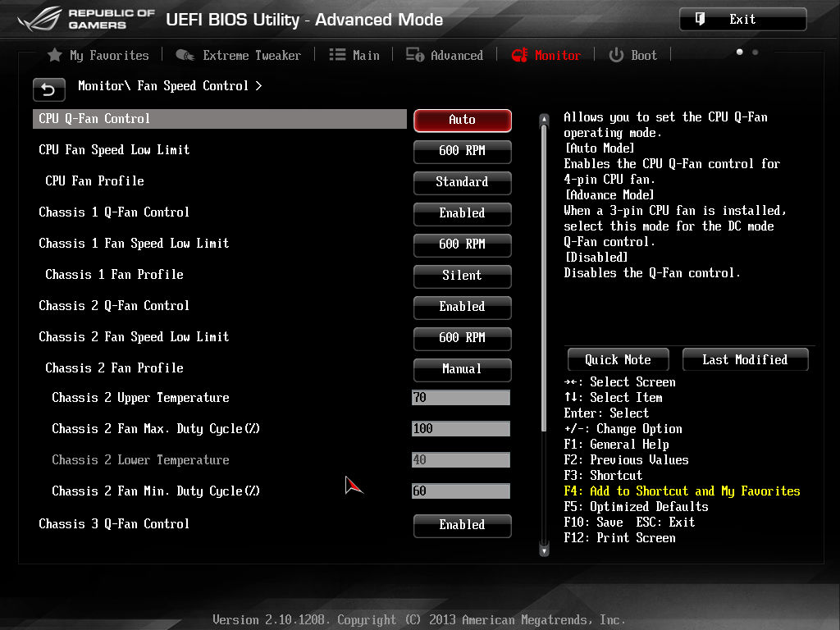Open Quick Note
Viewport: 840px width, 630px height.
619,359
